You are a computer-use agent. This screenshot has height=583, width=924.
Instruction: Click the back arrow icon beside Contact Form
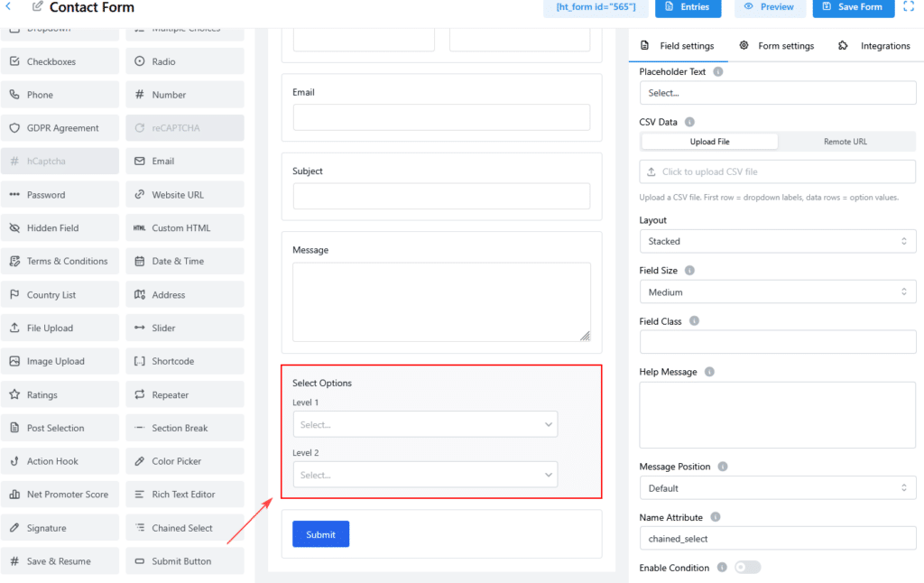pos(9,7)
